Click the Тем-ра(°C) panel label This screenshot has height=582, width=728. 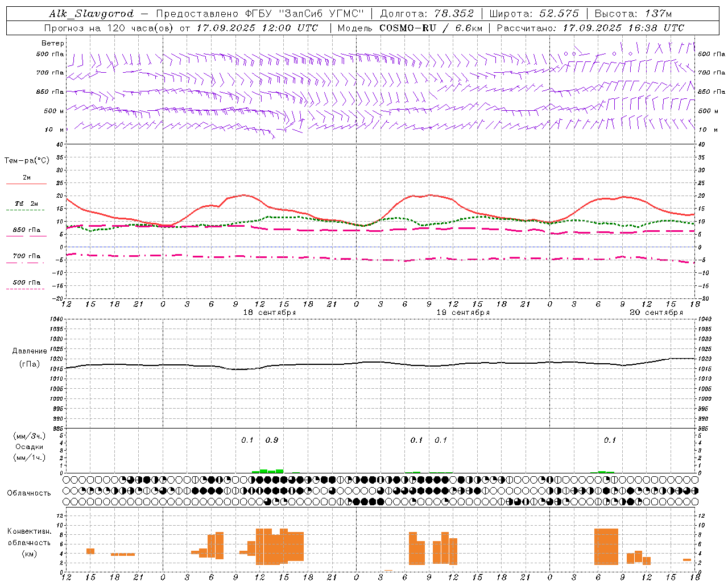coord(27,161)
